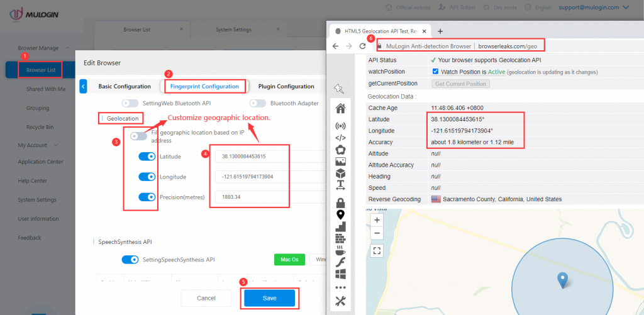Open the JavaScript code brackets icon
Screen dimensions: 644x315
340,138
